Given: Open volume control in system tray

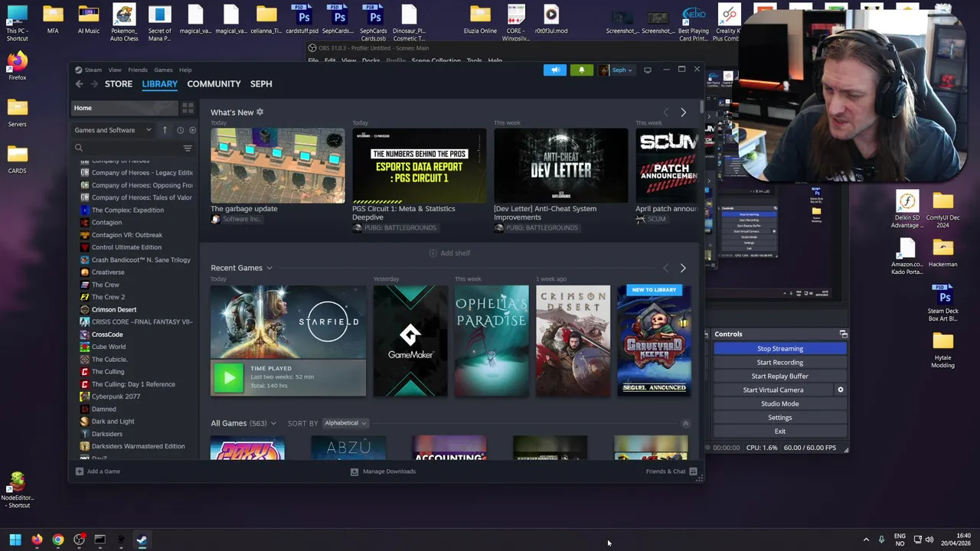Looking at the screenshot, I should click(x=929, y=540).
